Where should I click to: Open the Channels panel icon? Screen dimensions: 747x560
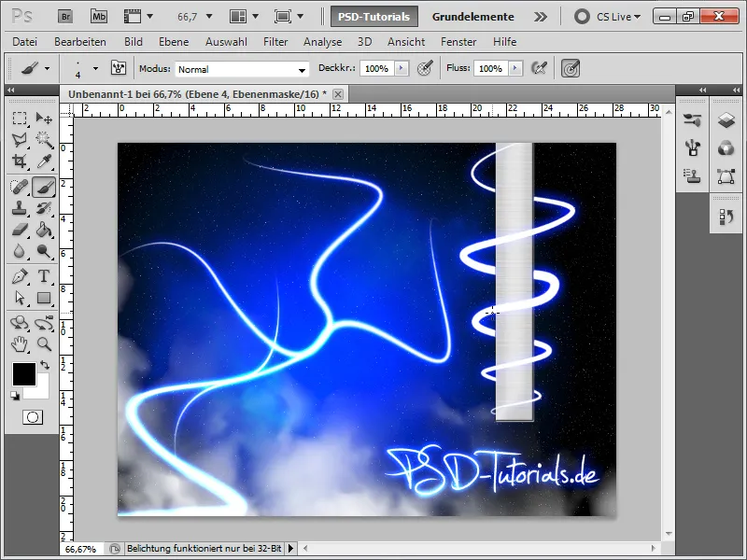[726, 148]
